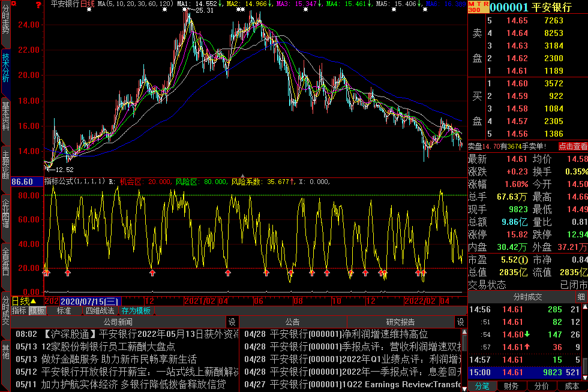
Task: Click the 指标公式(1,1,1,1) indicator label
Action: [74, 182]
